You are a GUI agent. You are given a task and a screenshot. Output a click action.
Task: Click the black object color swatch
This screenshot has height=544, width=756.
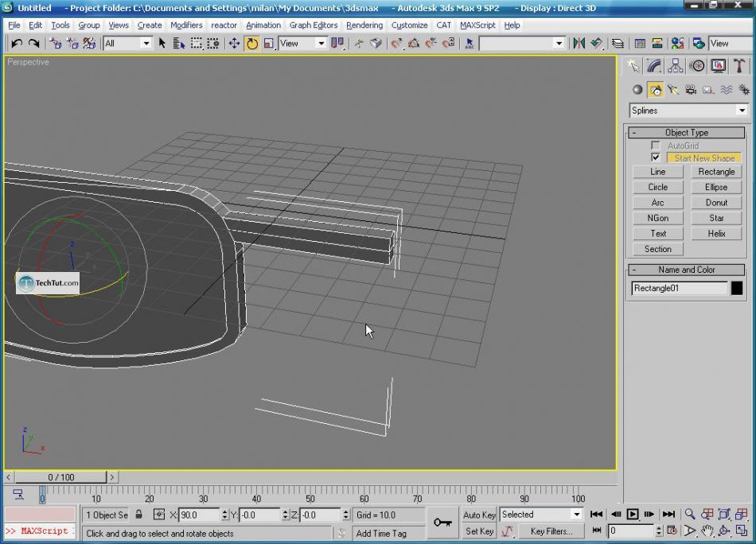[737, 288]
